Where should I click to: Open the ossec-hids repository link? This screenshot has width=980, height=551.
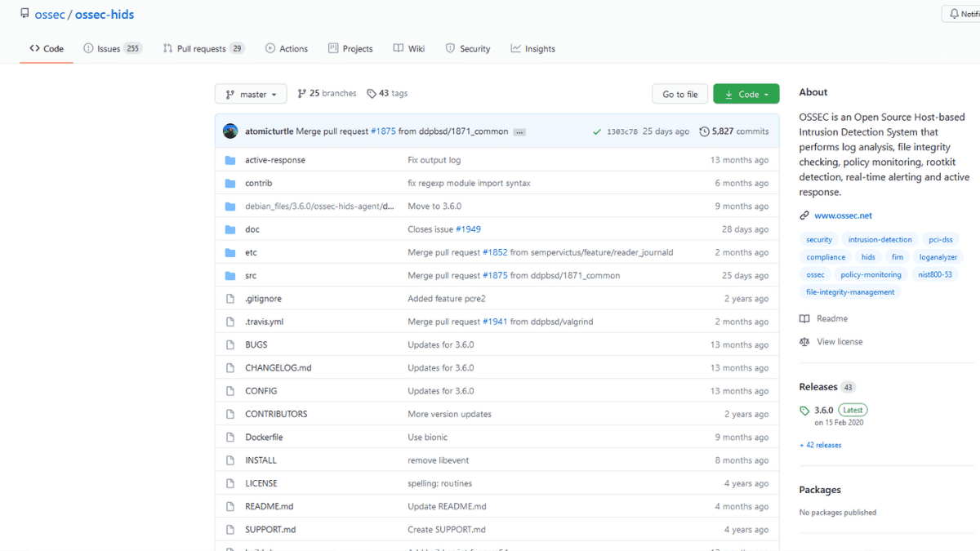[105, 15]
